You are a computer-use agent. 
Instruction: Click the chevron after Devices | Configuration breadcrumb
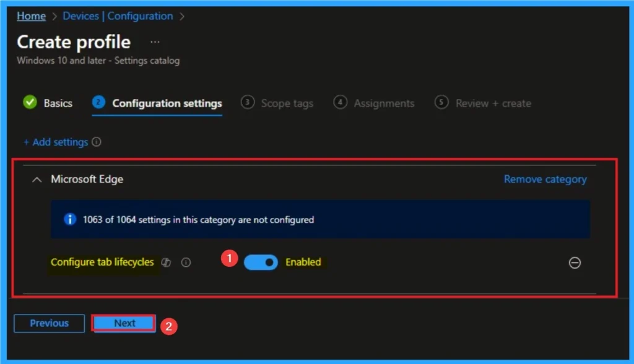[x=182, y=17]
